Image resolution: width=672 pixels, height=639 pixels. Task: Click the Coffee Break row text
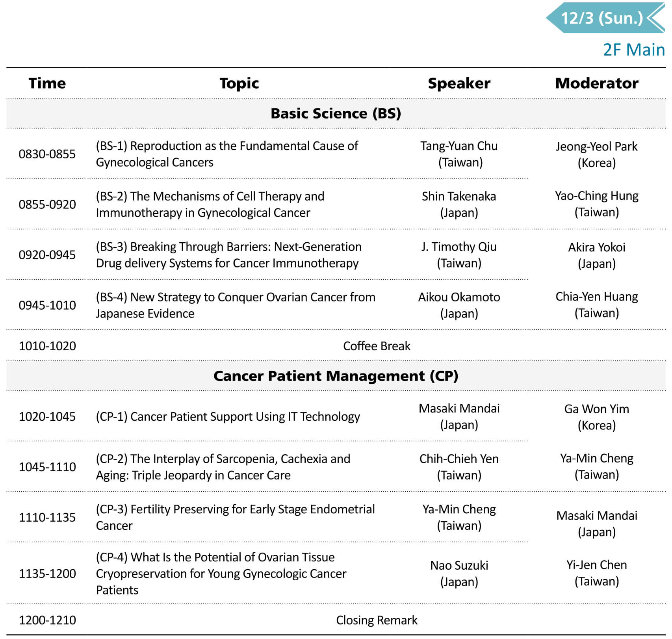click(377, 346)
